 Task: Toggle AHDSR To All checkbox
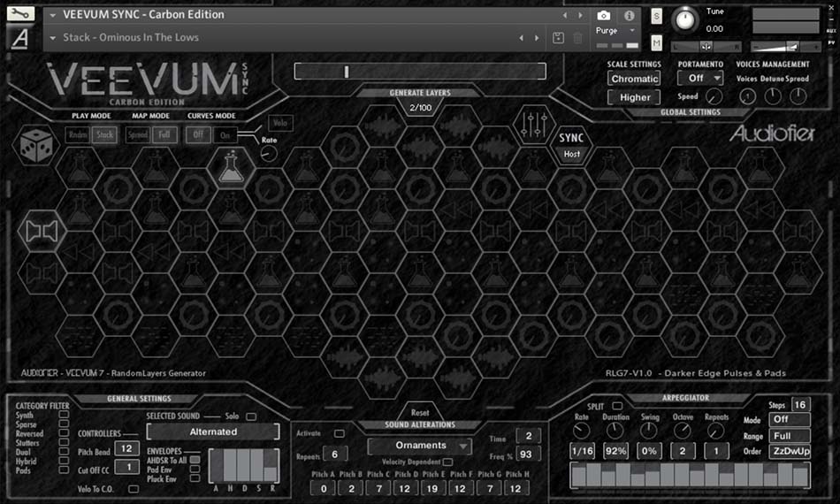click(195, 460)
